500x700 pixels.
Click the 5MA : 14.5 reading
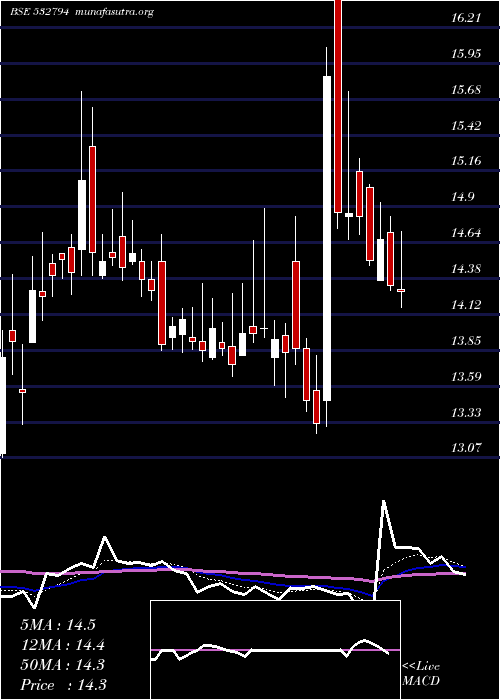pos(58,625)
